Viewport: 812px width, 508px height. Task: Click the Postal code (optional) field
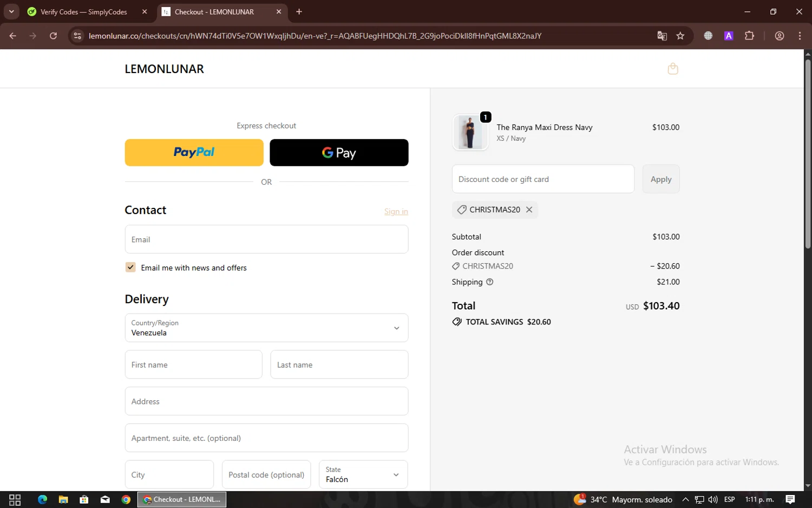[x=266, y=474]
